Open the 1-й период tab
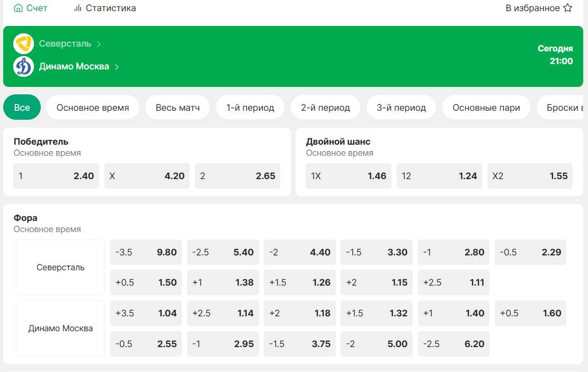This screenshot has width=588, height=372. [x=250, y=108]
